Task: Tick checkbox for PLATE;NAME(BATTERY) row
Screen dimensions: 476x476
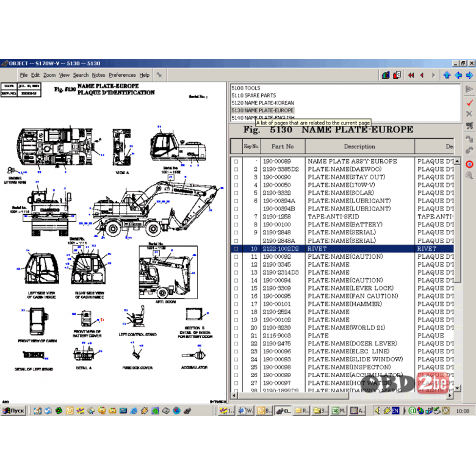Action: point(236,225)
